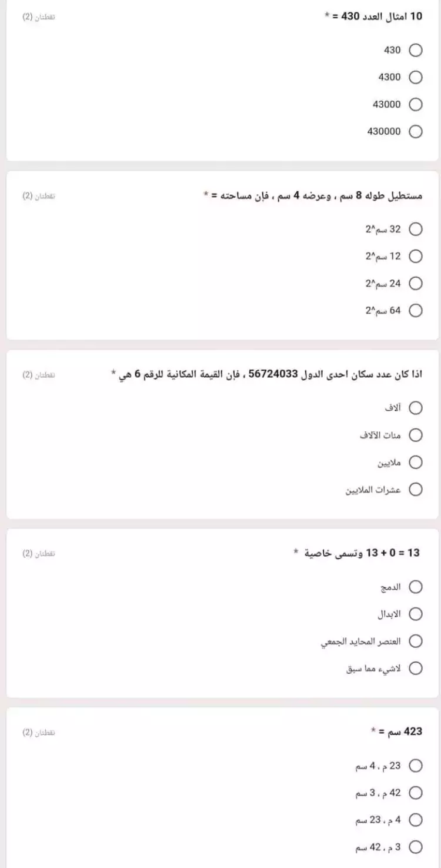Select the مئات الآلاف option

(x=415, y=435)
